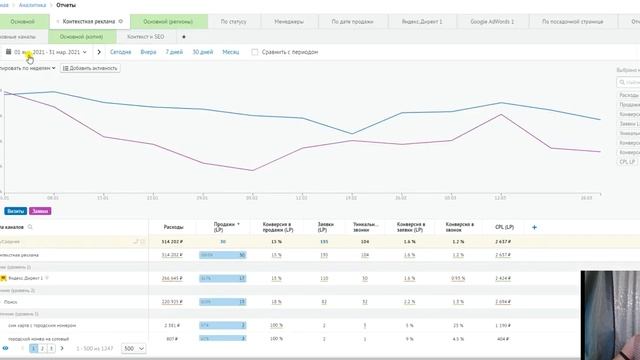Click the Яндекс Директ 1 sales bar showing 17
640x360 pixels.
(223, 278)
